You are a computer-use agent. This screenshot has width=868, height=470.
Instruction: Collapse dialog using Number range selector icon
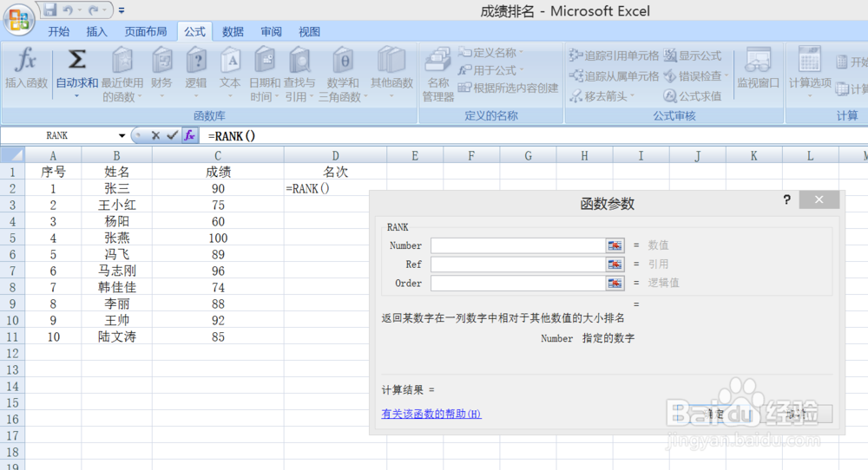click(615, 245)
